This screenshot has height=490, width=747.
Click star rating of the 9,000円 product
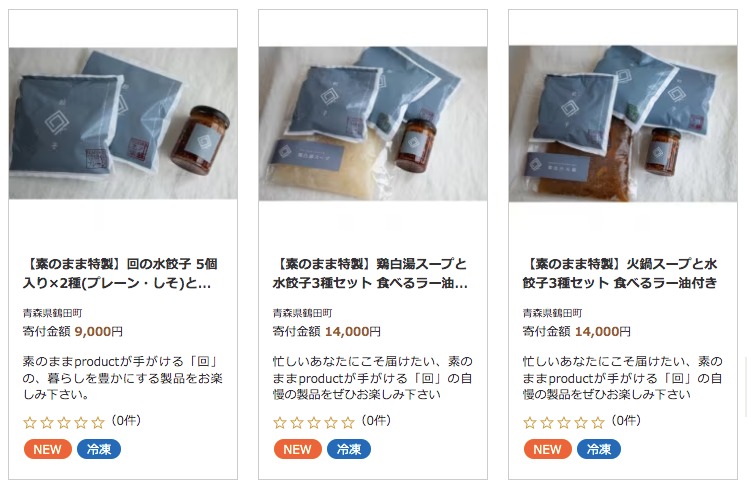[64, 422]
